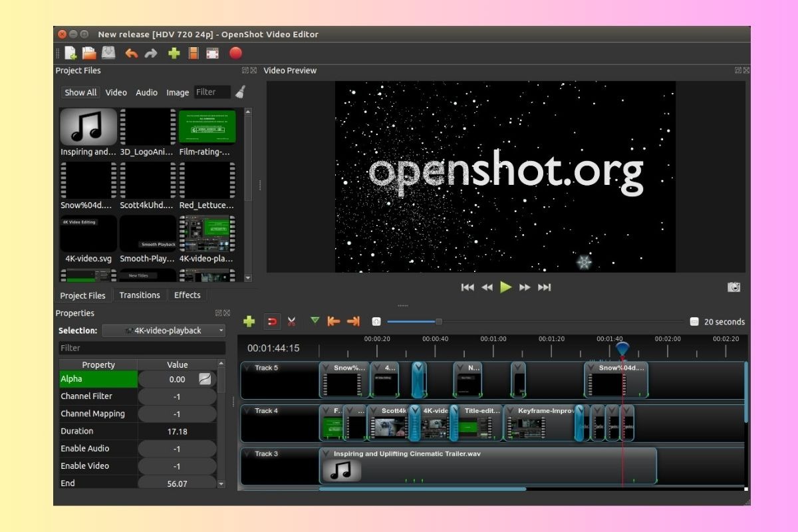
Task: Click the blue playhead marker on ruler
Action: click(622, 348)
